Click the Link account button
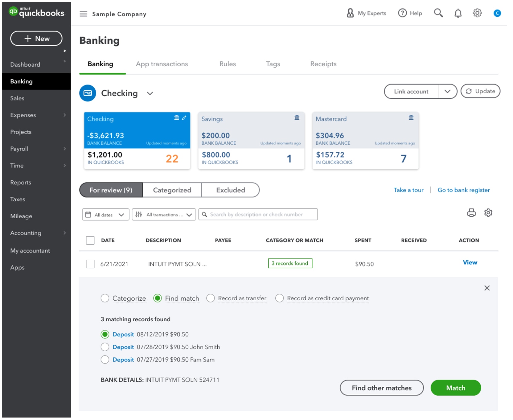Viewport: 513px width, 420px height. tap(411, 91)
